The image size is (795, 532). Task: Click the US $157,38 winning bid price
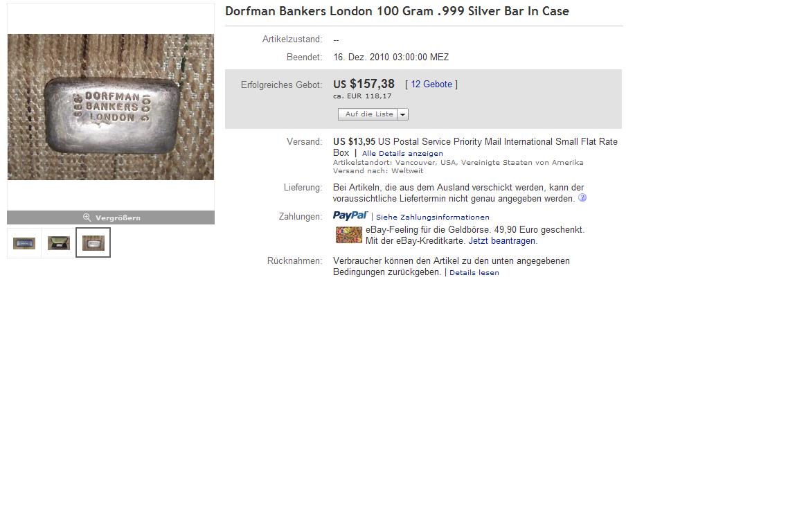coord(364,85)
